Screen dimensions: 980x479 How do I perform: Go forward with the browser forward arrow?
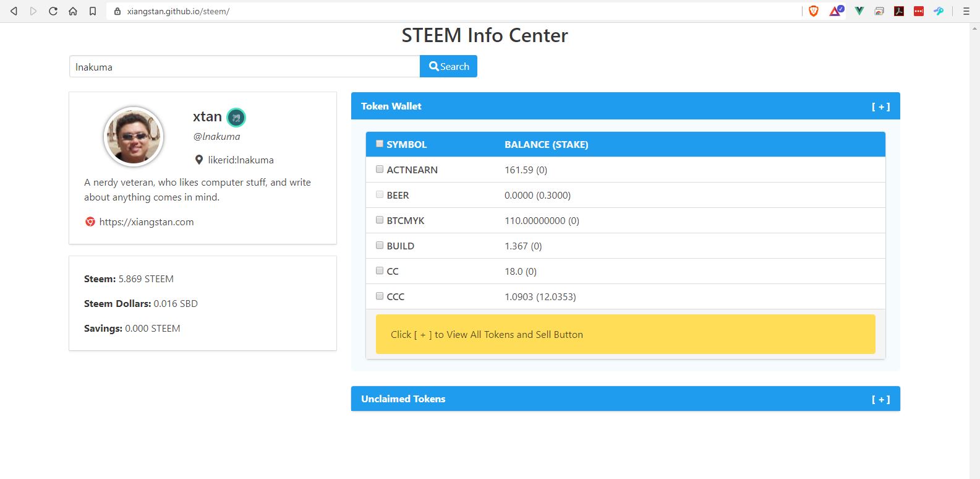33,11
